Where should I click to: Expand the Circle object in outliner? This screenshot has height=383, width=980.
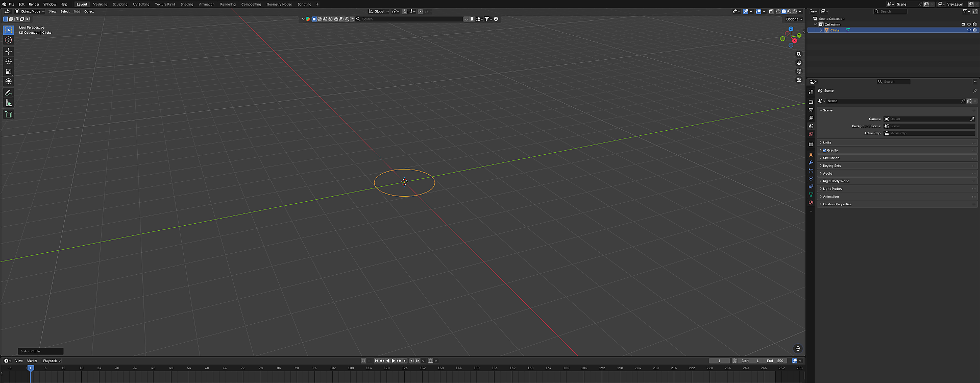point(821,30)
